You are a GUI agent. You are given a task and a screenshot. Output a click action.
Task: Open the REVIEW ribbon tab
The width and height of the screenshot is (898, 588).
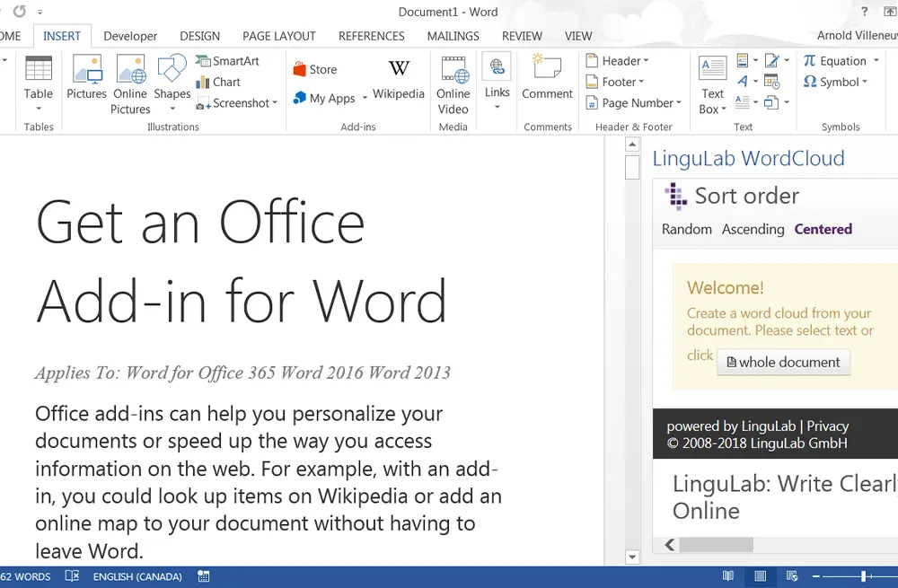(x=522, y=36)
